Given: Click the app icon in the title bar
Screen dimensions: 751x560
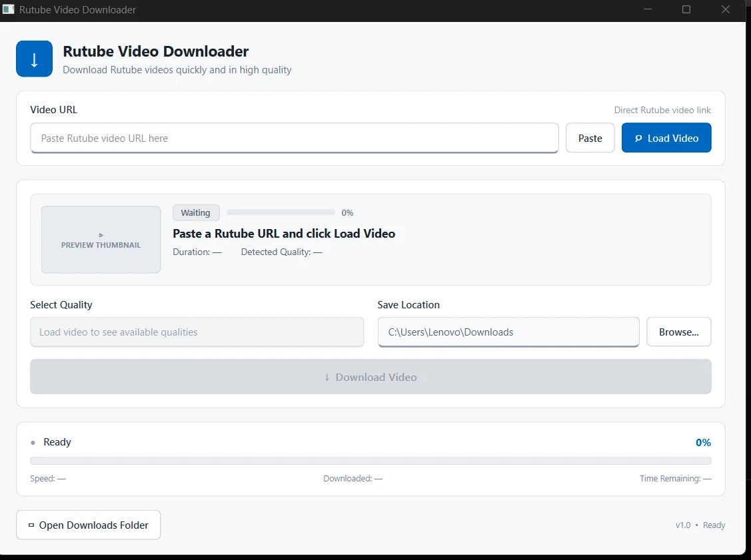Looking at the screenshot, I should tap(8, 9).
